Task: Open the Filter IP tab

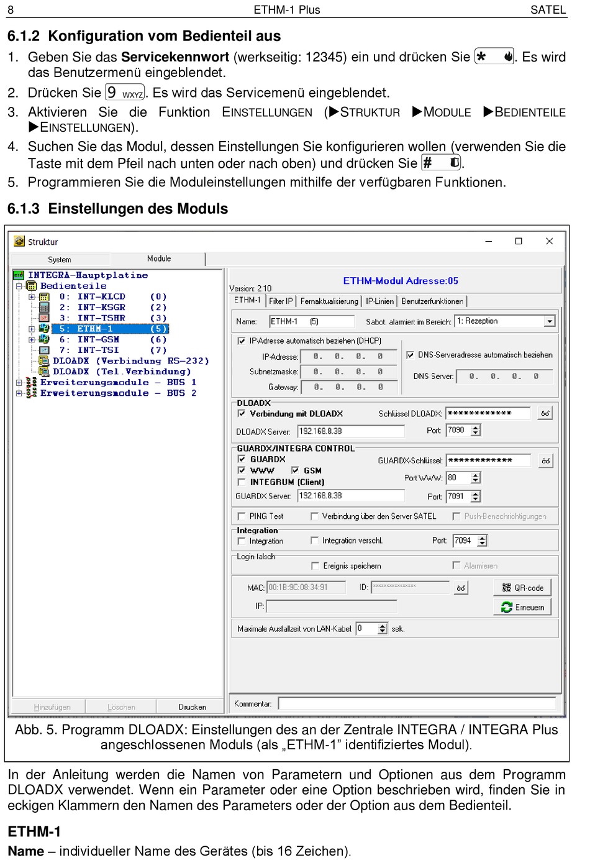Action: click(281, 301)
